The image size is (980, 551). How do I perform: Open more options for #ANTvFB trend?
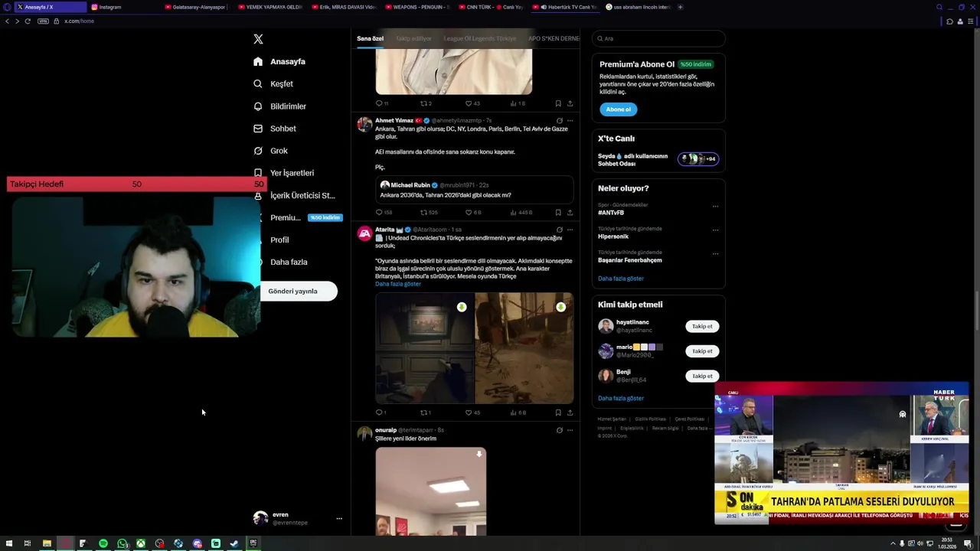pos(715,206)
